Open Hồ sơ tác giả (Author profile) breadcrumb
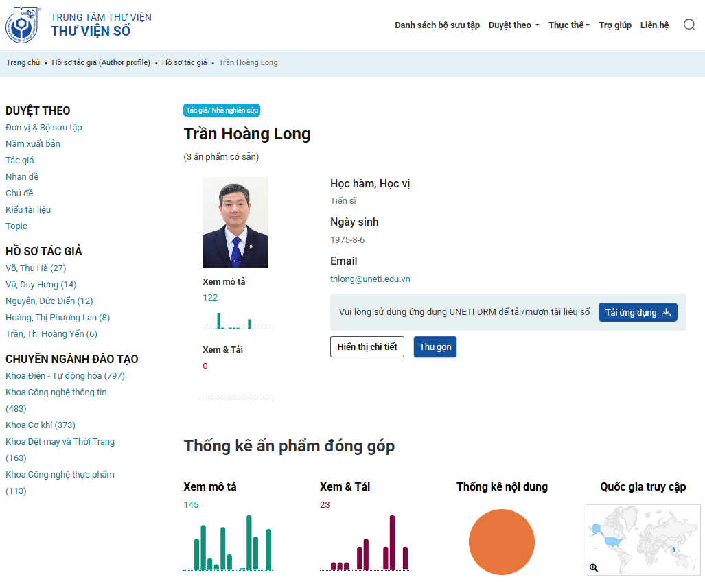Image resolution: width=705 pixels, height=588 pixels. click(x=101, y=62)
